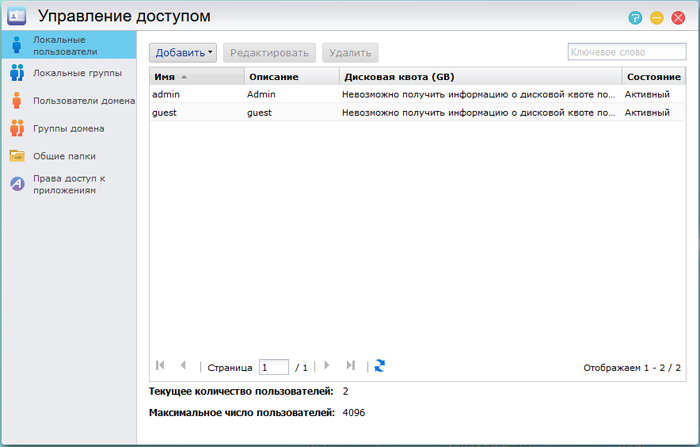The height and width of the screenshot is (447, 700).
Task: Open Права доступ к приложениям
Action: pos(69,184)
